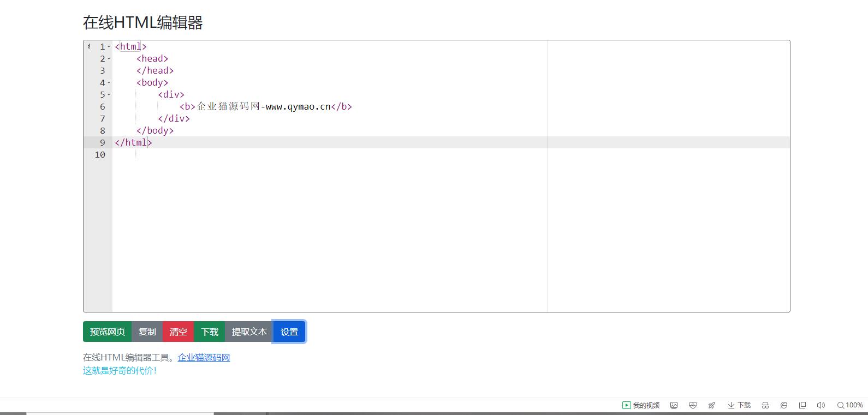Click the closing /html tag on line 9
Screen dimensions: 868x415
coord(133,143)
